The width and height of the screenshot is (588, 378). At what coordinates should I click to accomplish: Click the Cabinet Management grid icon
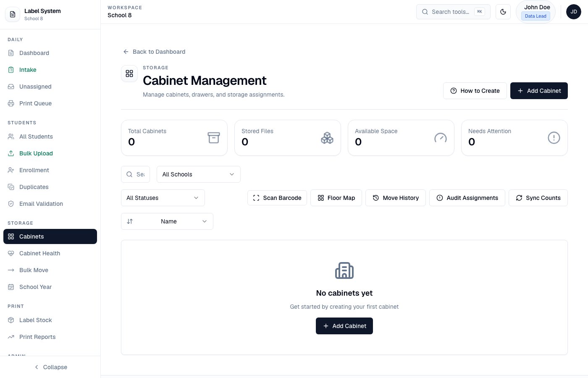tap(129, 73)
